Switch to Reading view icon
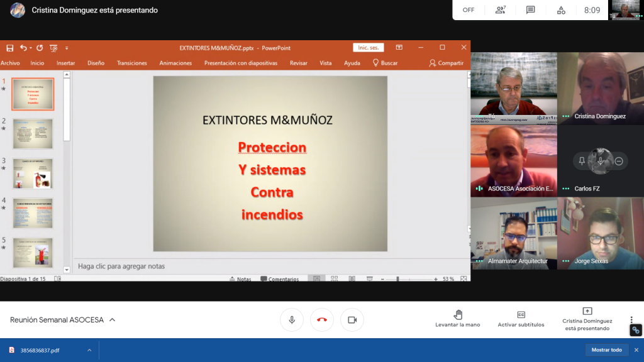 coord(352,278)
